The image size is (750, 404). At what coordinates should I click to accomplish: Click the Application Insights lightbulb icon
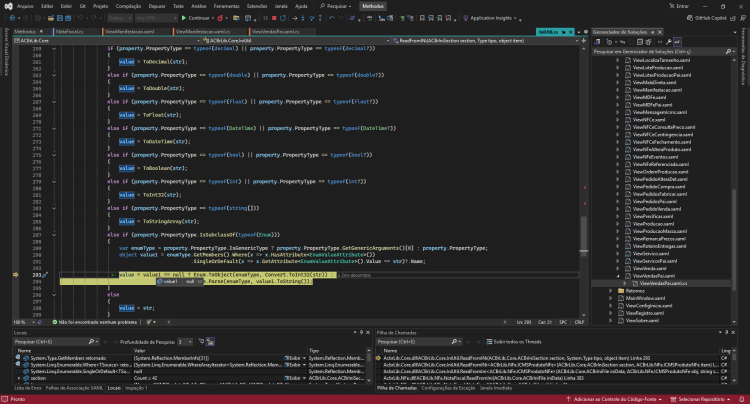click(x=465, y=18)
